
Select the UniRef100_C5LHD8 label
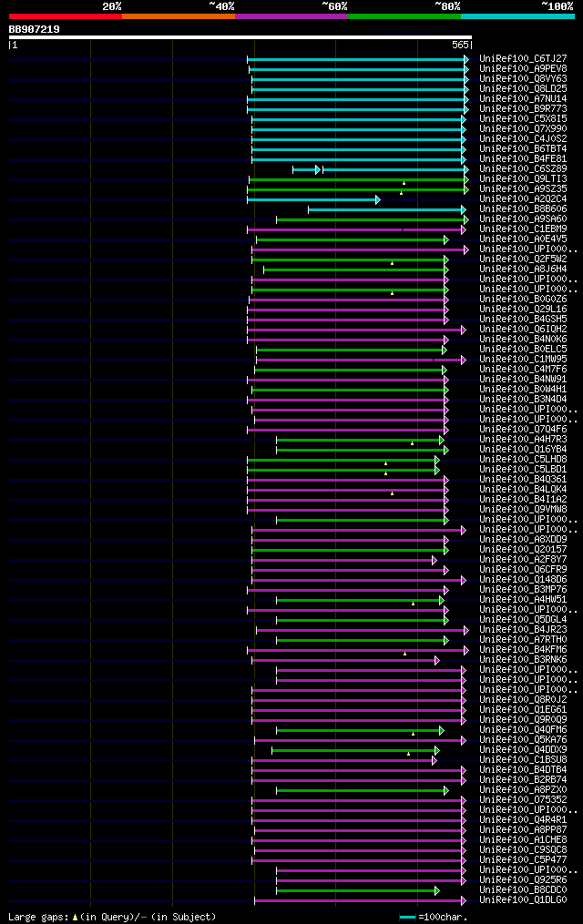point(523,460)
